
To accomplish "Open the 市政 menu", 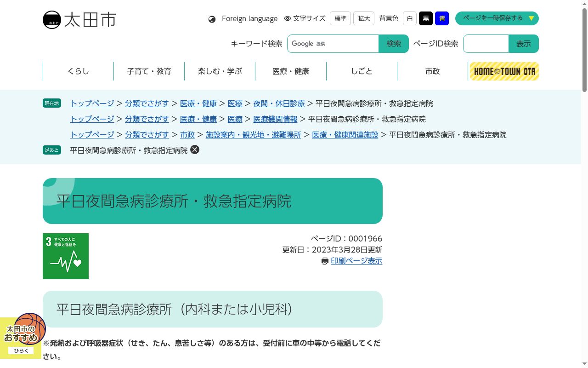I will [433, 71].
